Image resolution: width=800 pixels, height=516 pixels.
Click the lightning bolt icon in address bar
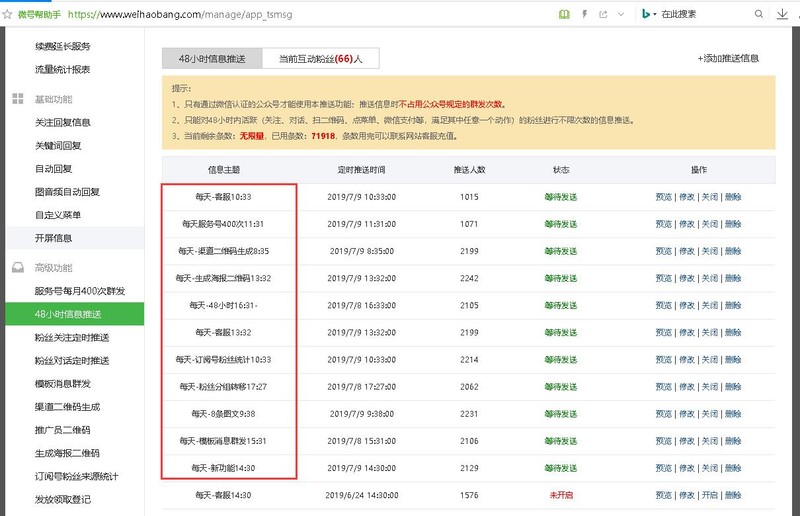(583, 14)
